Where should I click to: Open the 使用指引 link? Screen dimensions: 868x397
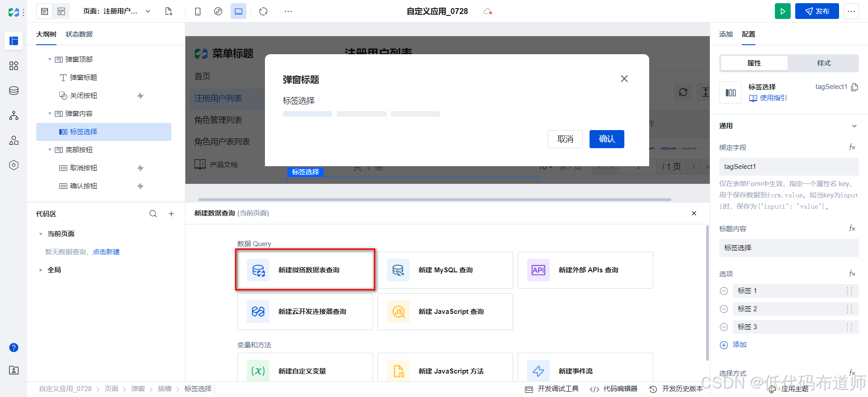[768, 98]
